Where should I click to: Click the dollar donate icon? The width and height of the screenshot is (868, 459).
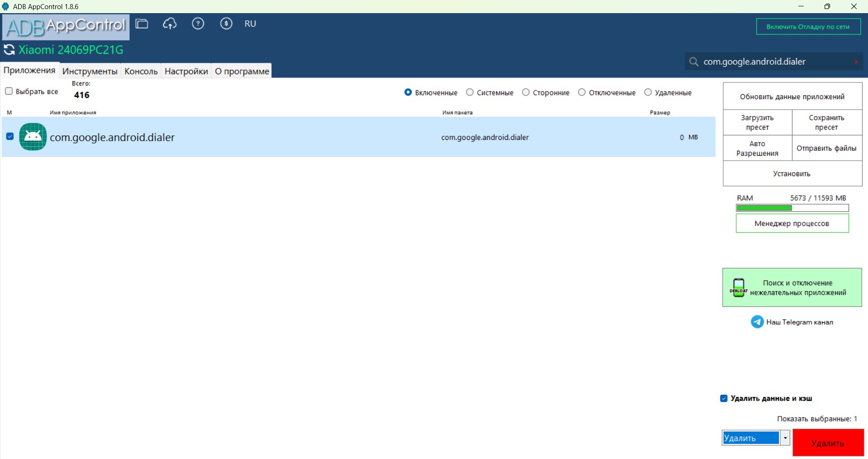click(x=226, y=24)
